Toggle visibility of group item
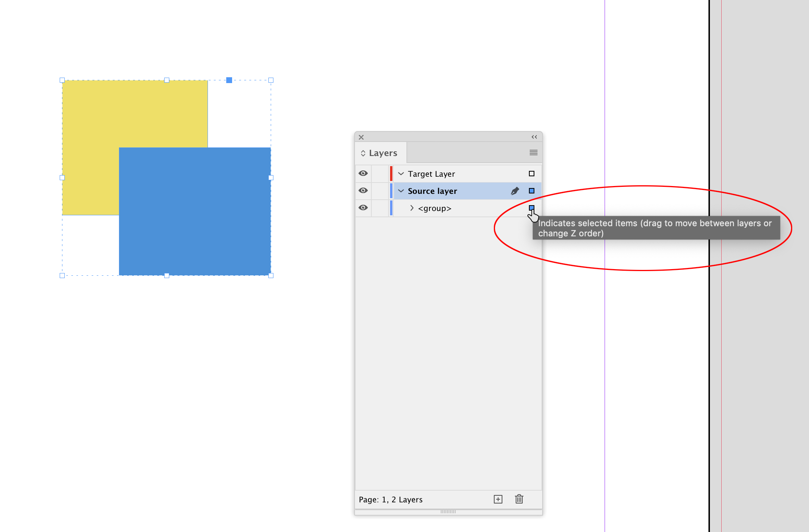 (x=362, y=208)
